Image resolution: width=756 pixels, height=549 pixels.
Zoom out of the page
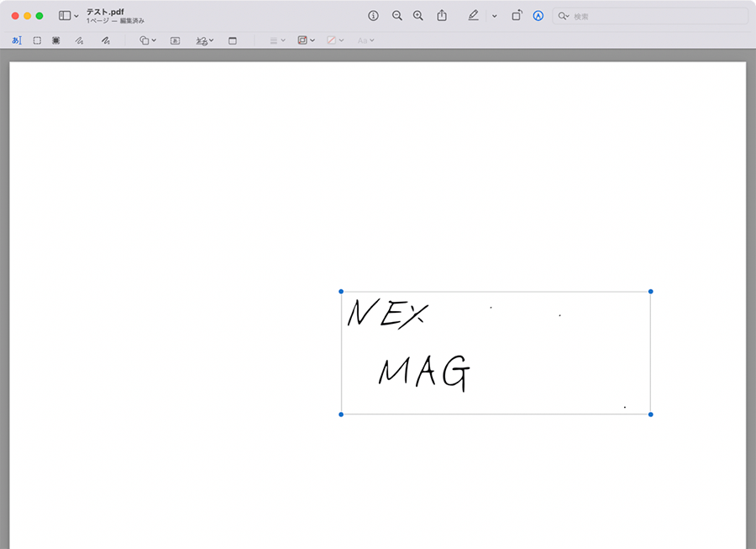(396, 16)
